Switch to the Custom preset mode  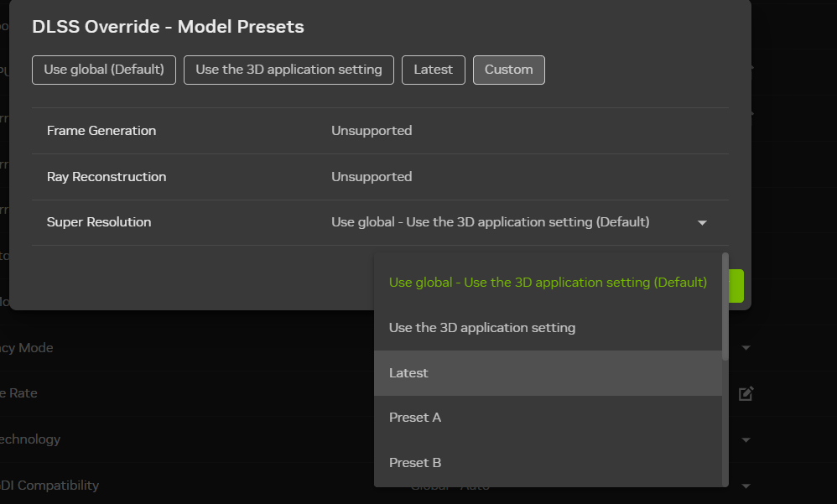tap(508, 70)
